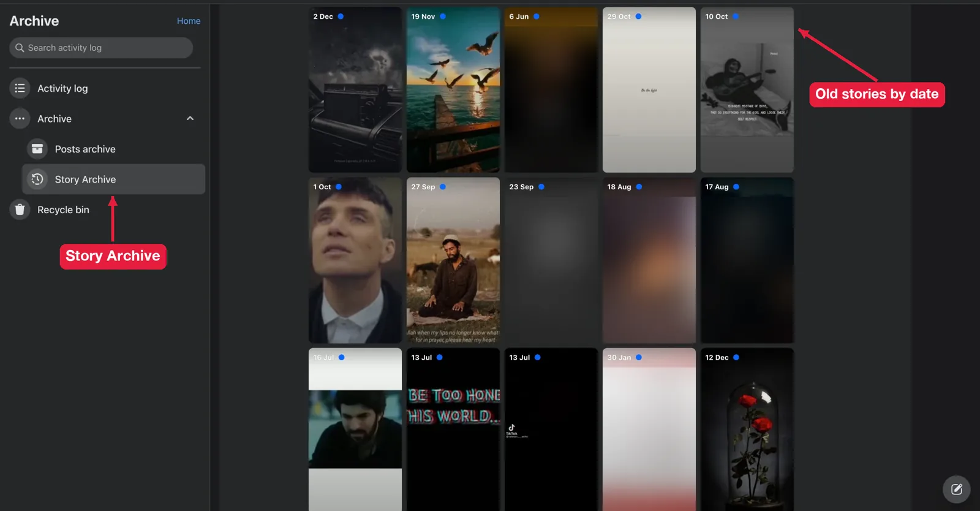The width and height of the screenshot is (980, 511).
Task: Open the 12 Dec rose story
Action: tap(747, 430)
